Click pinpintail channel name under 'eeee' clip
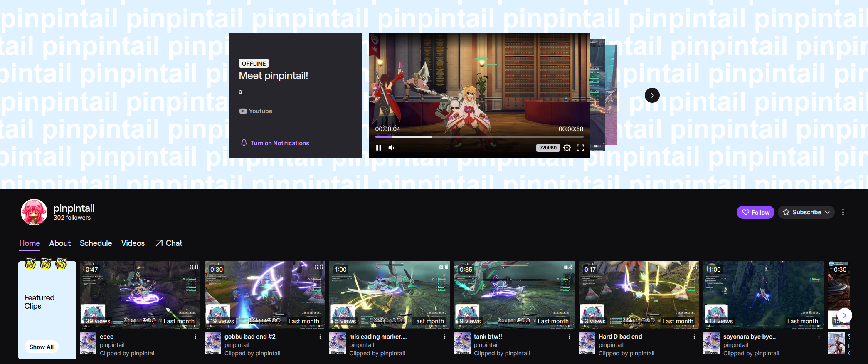868x364 pixels. 112,345
